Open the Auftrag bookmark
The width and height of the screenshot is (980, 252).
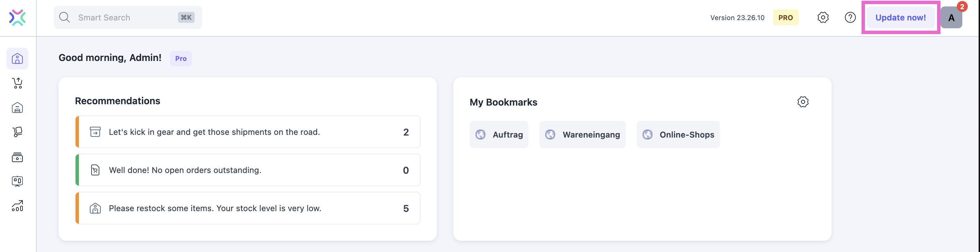(x=499, y=135)
